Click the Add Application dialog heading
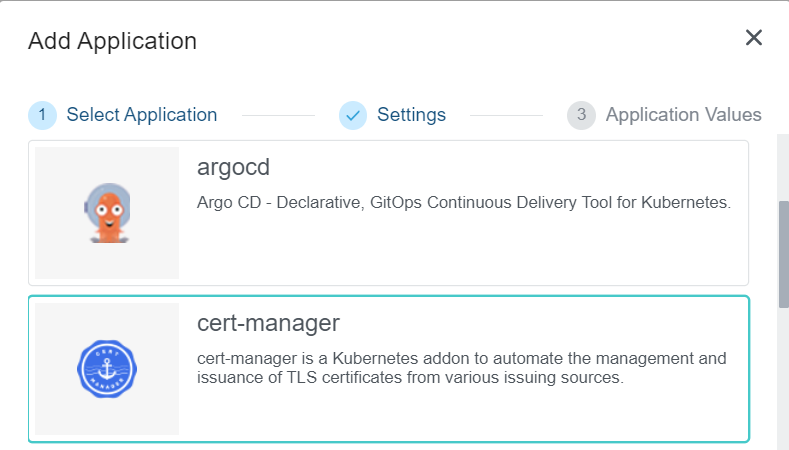789x450 pixels. click(112, 41)
